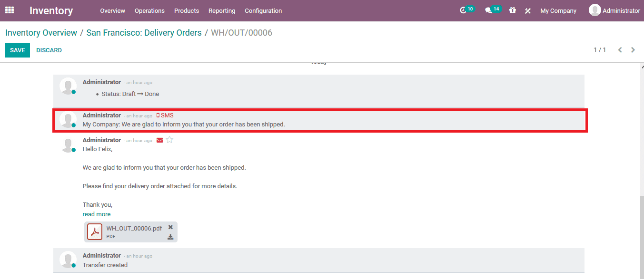Screen dimensions: 644x279
Task: Open the tools wrench icon in header
Action: [x=527, y=10]
